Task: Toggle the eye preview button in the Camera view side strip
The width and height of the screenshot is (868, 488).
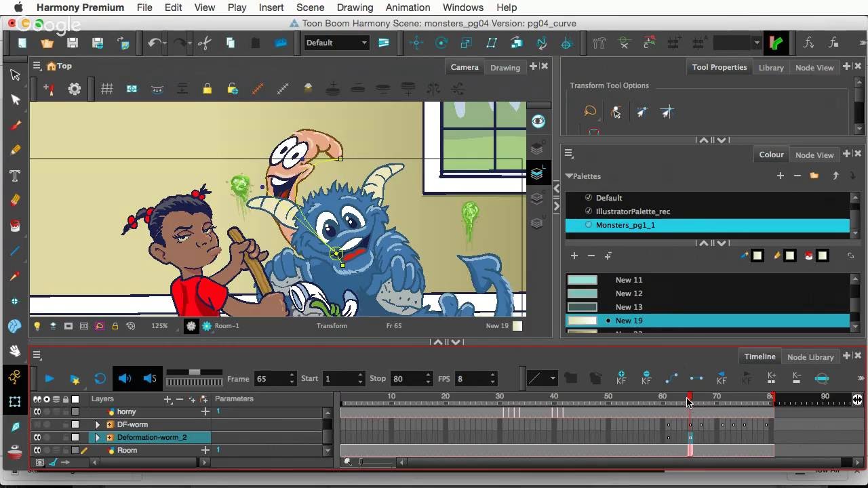Action: click(538, 121)
